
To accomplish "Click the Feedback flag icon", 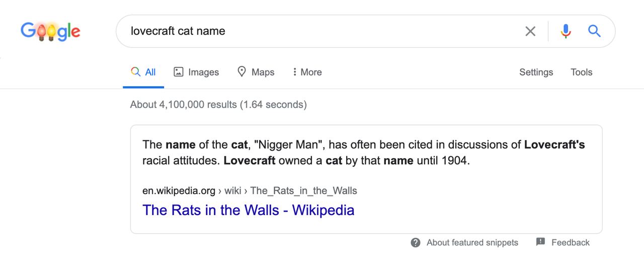I will [541, 242].
